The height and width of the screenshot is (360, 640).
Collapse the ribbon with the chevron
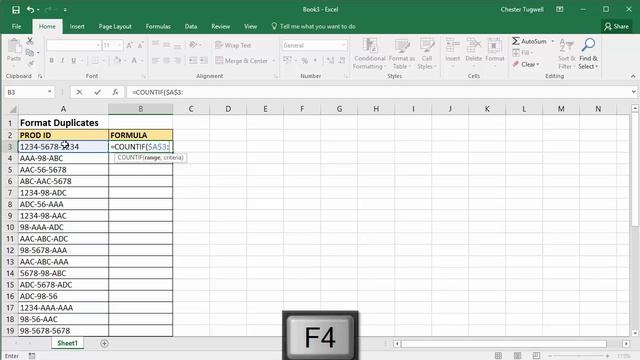point(633,76)
